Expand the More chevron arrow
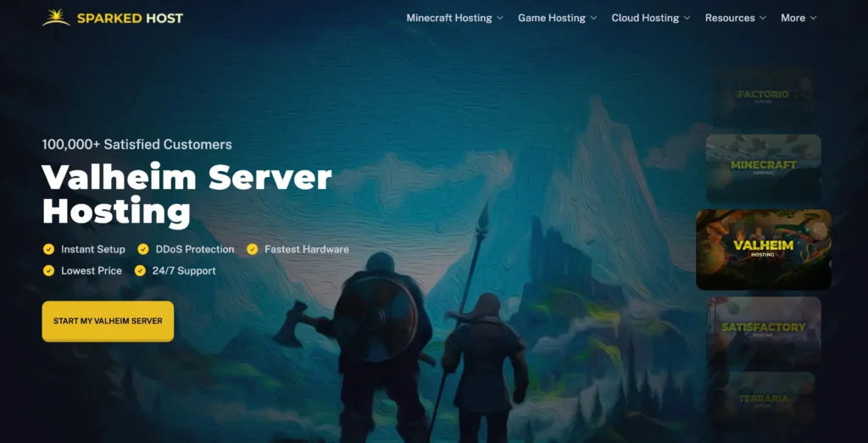The width and height of the screenshot is (868, 443). point(813,18)
